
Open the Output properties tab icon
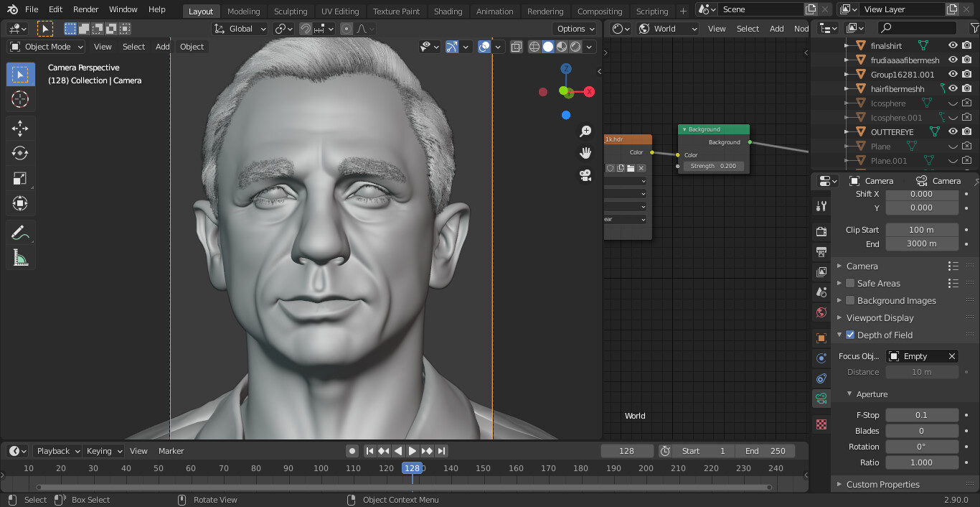(821, 252)
